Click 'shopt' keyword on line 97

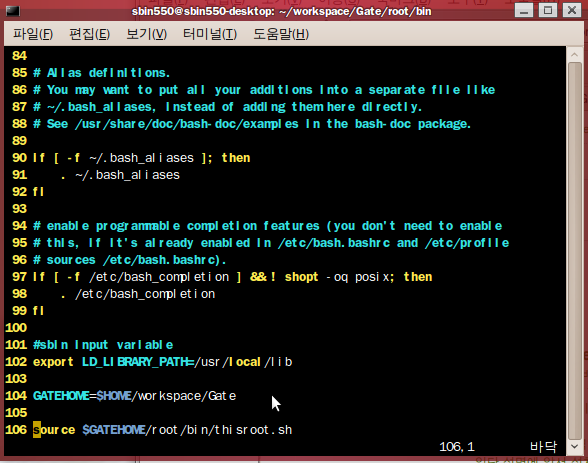click(301, 277)
